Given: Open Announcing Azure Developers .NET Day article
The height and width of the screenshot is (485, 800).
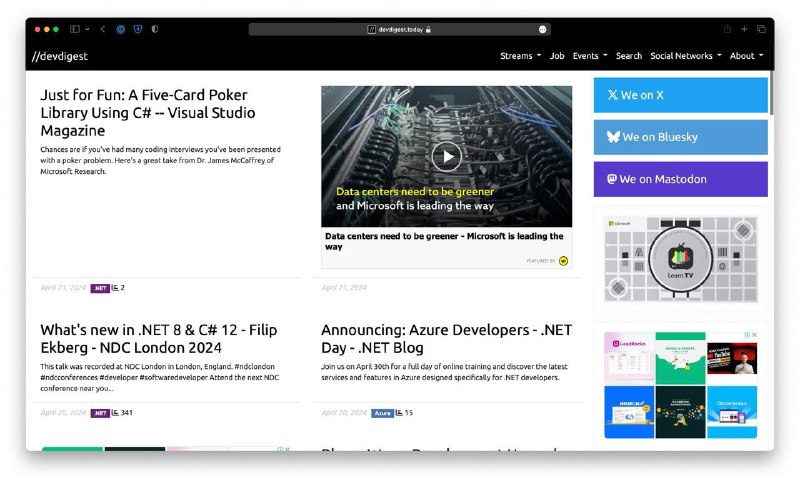Looking at the screenshot, I should click(x=446, y=339).
